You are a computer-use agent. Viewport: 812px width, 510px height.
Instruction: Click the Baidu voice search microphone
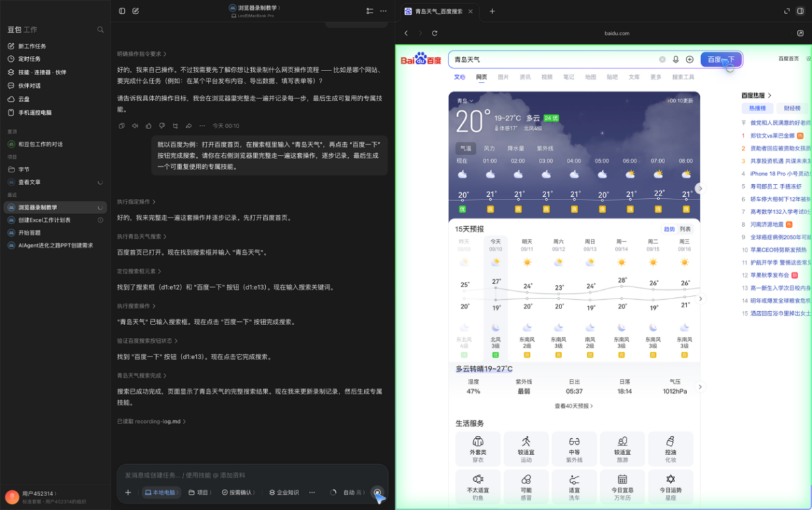[676, 59]
